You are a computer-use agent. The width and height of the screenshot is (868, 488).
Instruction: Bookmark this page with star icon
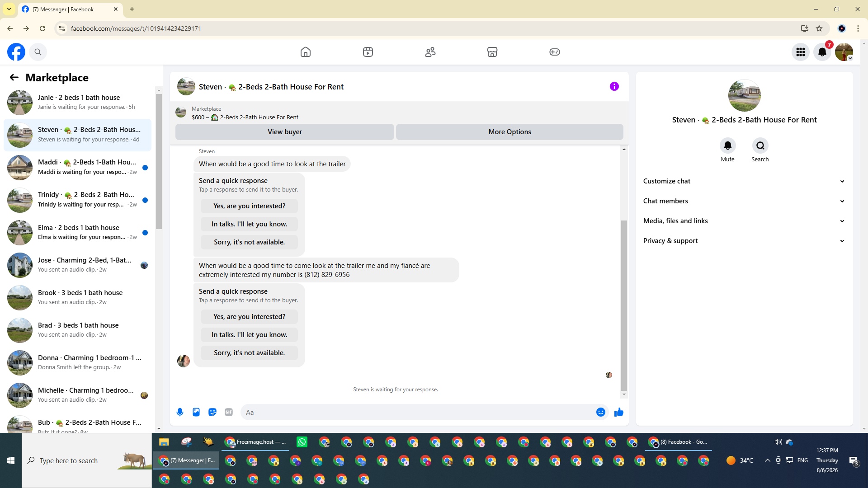pyautogui.click(x=819, y=28)
